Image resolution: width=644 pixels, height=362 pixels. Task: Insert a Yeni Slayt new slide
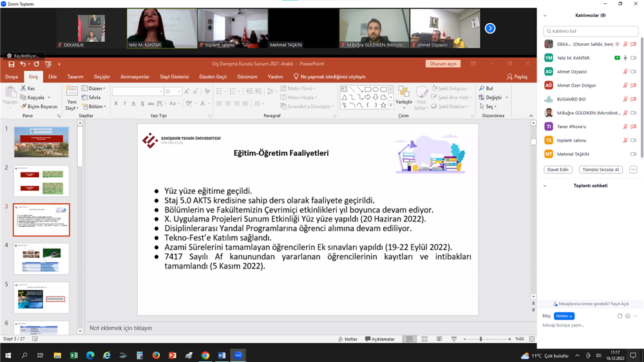tap(71, 99)
